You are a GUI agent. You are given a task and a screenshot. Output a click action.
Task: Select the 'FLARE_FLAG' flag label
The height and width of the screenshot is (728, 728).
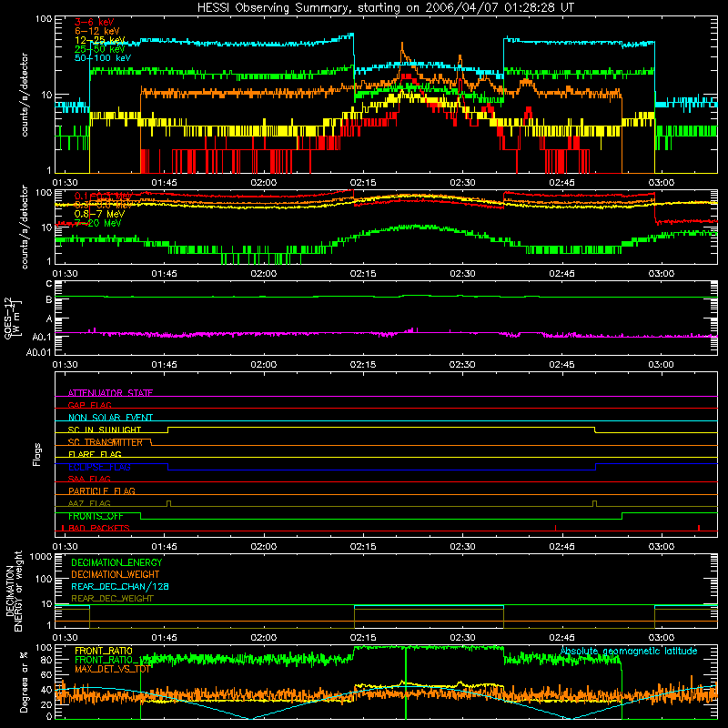(x=95, y=454)
